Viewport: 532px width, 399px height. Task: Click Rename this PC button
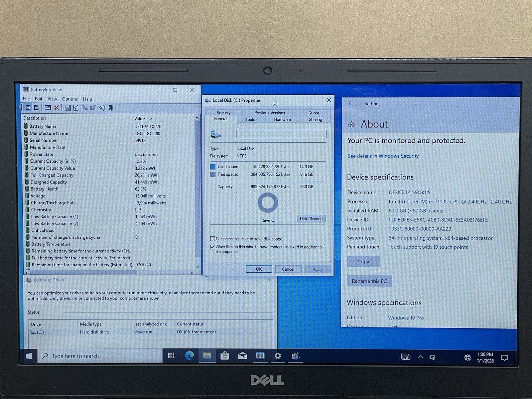click(369, 281)
